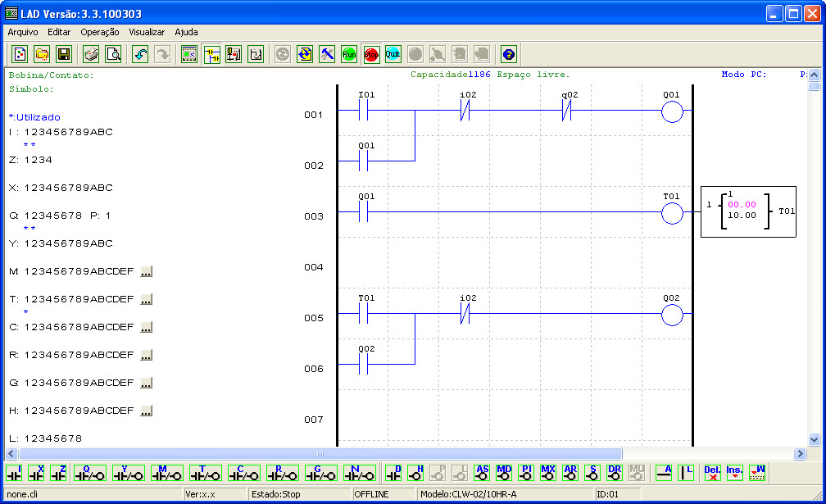Open print preview with the magnifier page icon
The height and width of the screenshot is (504, 826).
(113, 54)
